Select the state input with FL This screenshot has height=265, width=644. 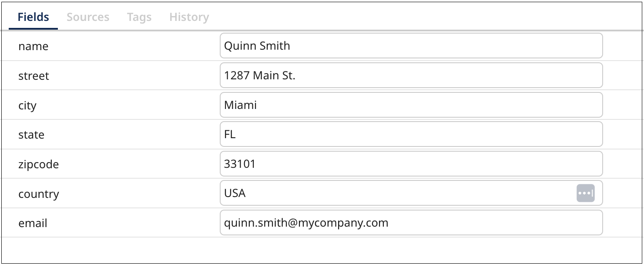pyautogui.click(x=411, y=134)
